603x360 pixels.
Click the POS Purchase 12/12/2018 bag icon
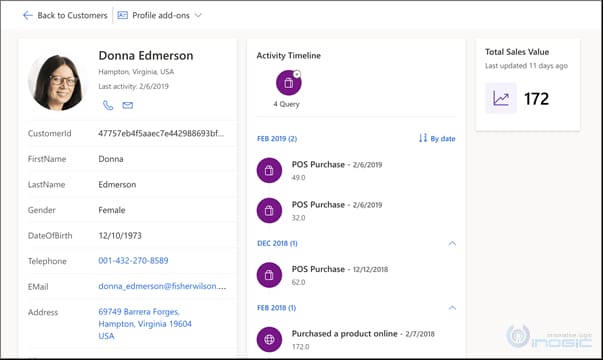[x=269, y=275]
